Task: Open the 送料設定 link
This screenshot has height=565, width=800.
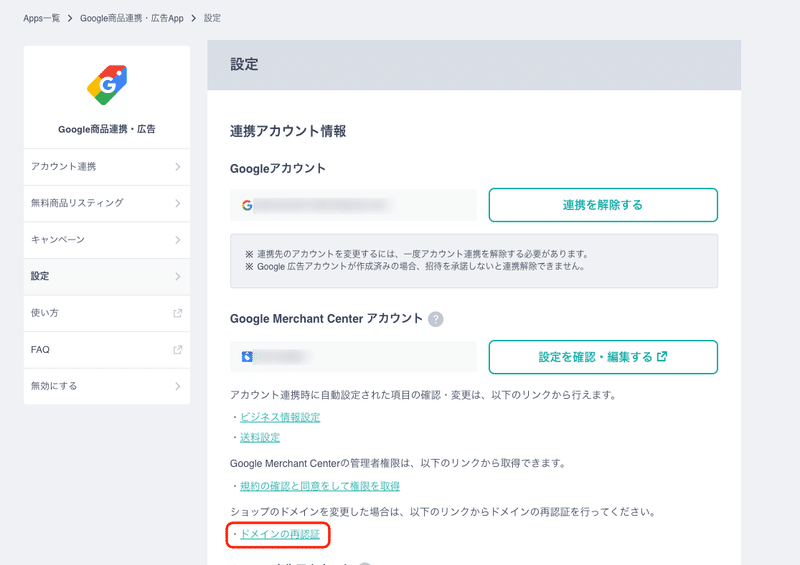Action: point(260,437)
